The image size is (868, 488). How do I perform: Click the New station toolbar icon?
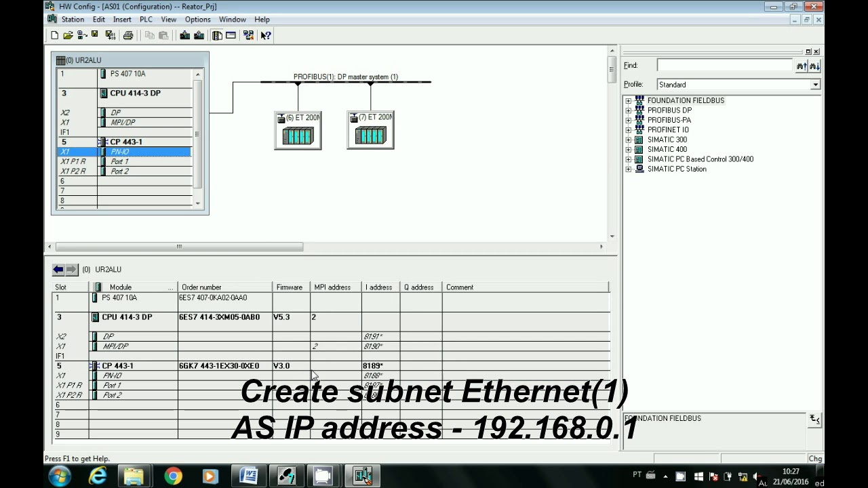pyautogui.click(x=54, y=35)
